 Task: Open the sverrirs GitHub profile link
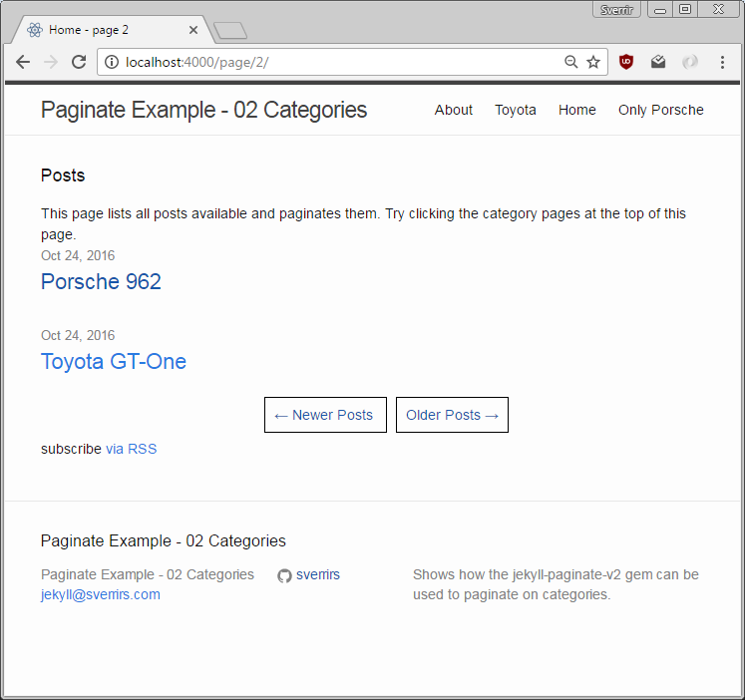[318, 574]
